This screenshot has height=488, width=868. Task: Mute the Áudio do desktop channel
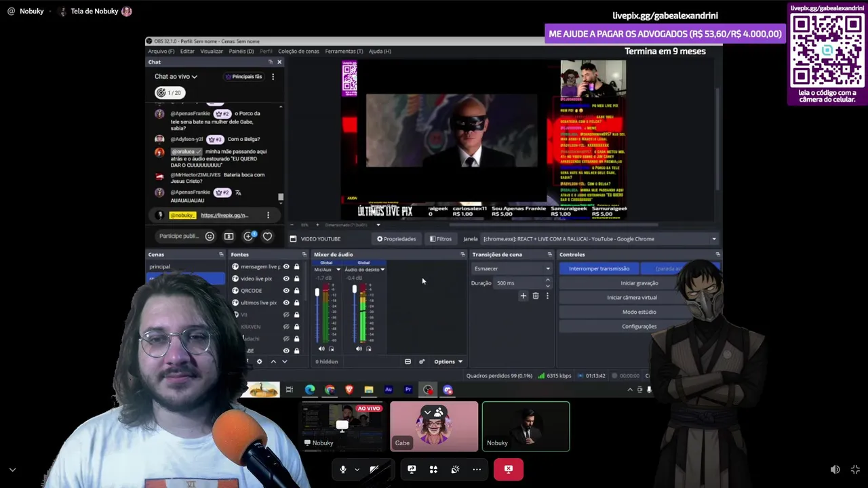pyautogui.click(x=359, y=349)
